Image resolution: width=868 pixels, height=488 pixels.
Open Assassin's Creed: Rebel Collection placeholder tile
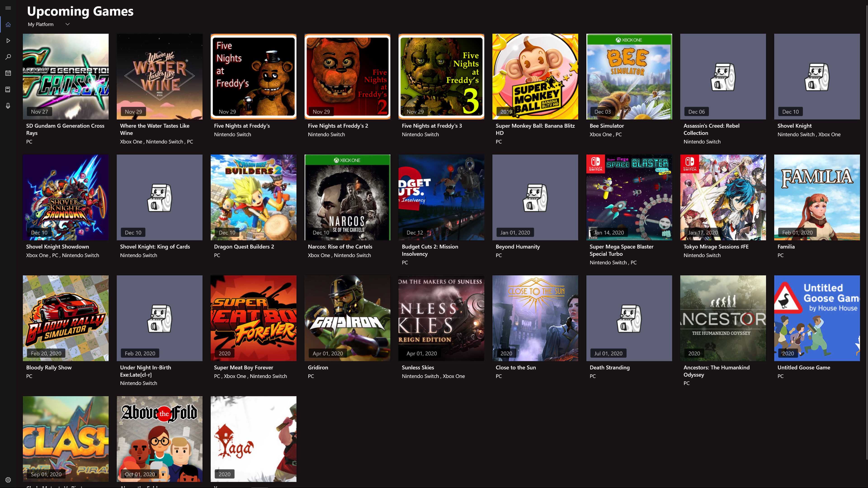point(723,76)
